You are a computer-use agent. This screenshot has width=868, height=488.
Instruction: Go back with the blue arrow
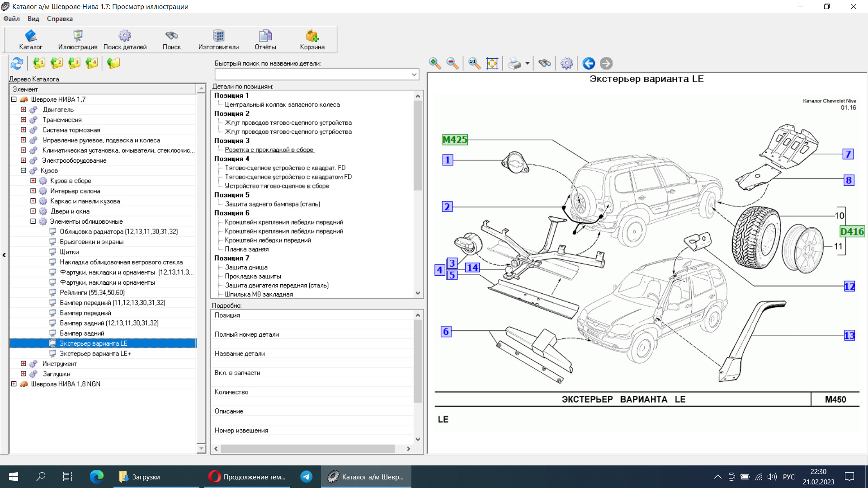(588, 63)
